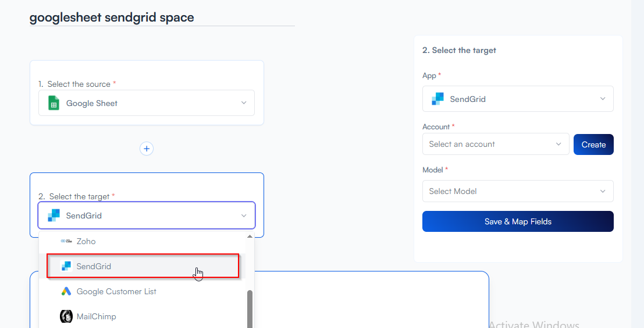Click the SendGrid logo in target selector

pos(54,216)
